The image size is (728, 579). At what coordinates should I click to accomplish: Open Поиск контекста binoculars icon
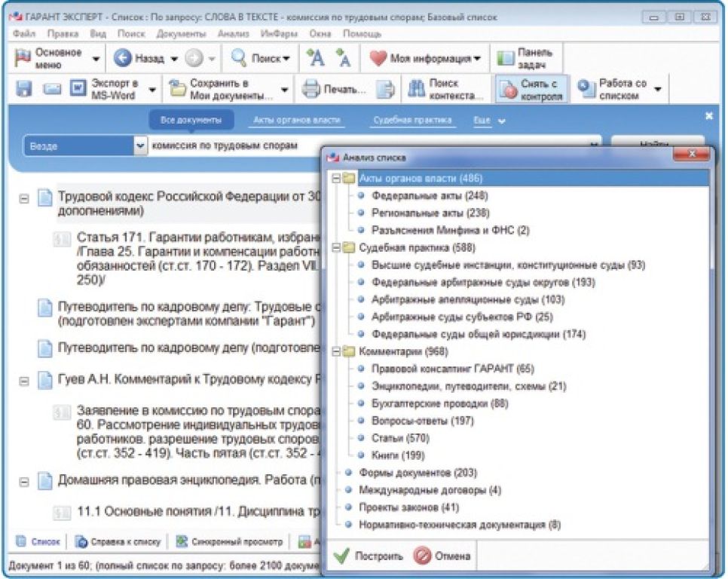tap(417, 89)
